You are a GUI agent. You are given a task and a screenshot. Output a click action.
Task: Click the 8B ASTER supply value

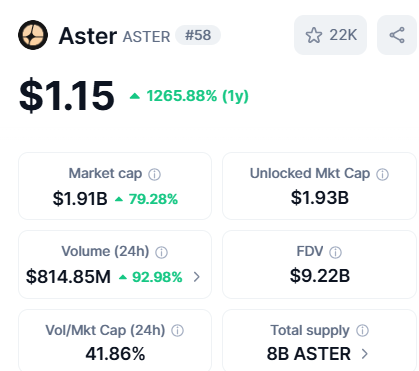click(x=309, y=354)
